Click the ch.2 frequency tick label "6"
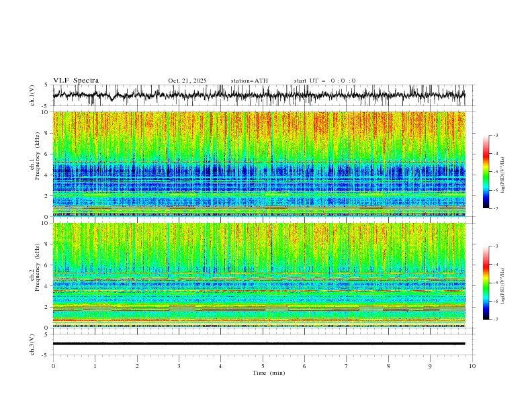 pyautogui.click(x=47, y=265)
